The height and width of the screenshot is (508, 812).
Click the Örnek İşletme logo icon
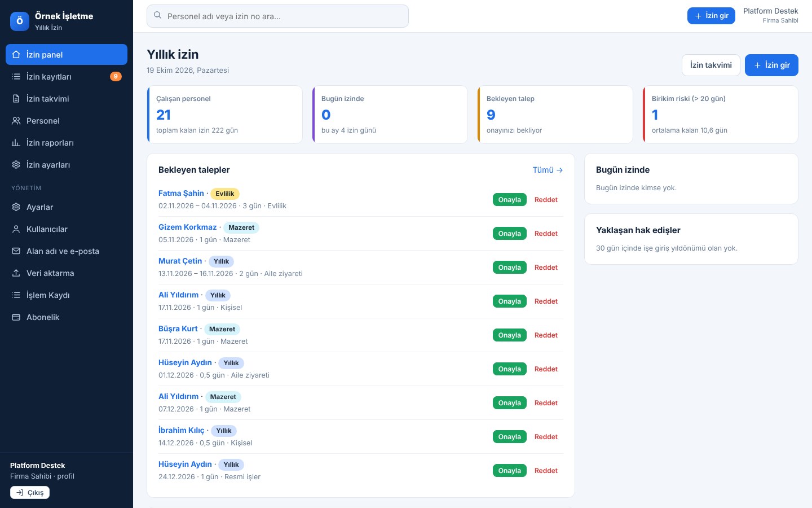pyautogui.click(x=20, y=21)
